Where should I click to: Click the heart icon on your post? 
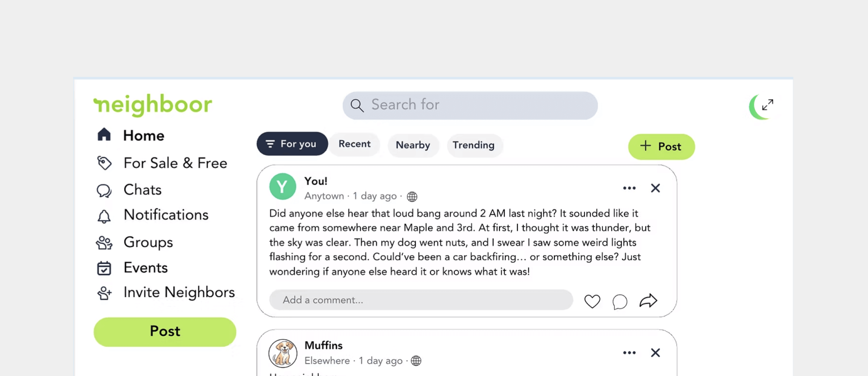(x=592, y=301)
